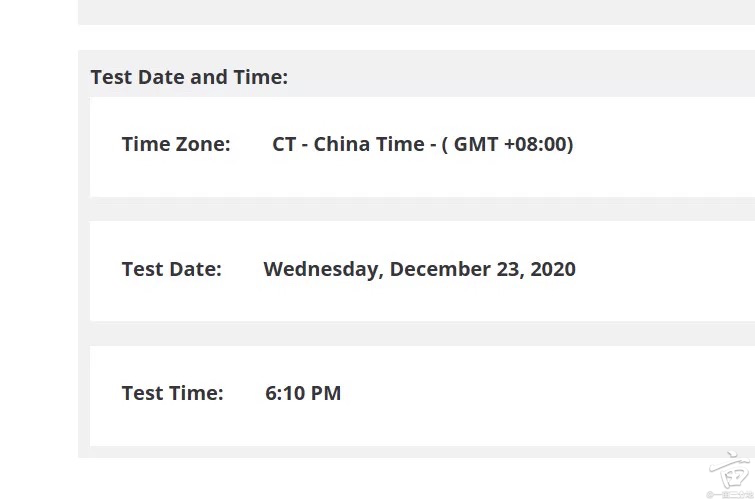Viewport: 755px width, 499px height.
Task: Click the "Test Date:" label
Action: click(171, 269)
